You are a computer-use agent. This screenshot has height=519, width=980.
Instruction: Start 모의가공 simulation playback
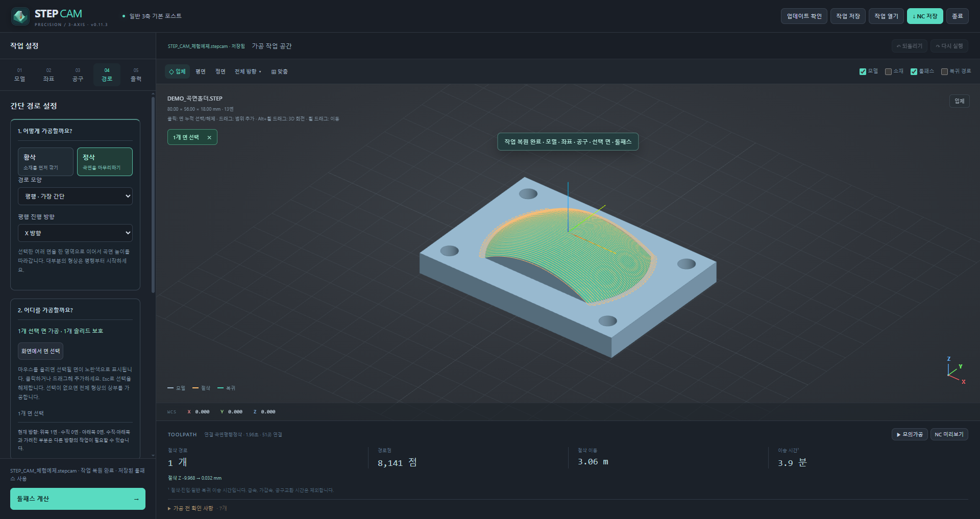click(910, 434)
